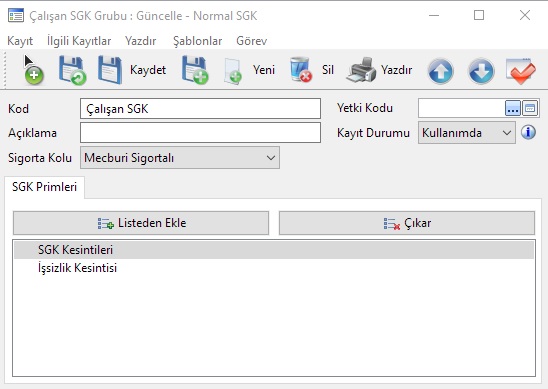Screen dimensions: 548x389
Task: Select the SGK Primleri tab
Action: 44,187
